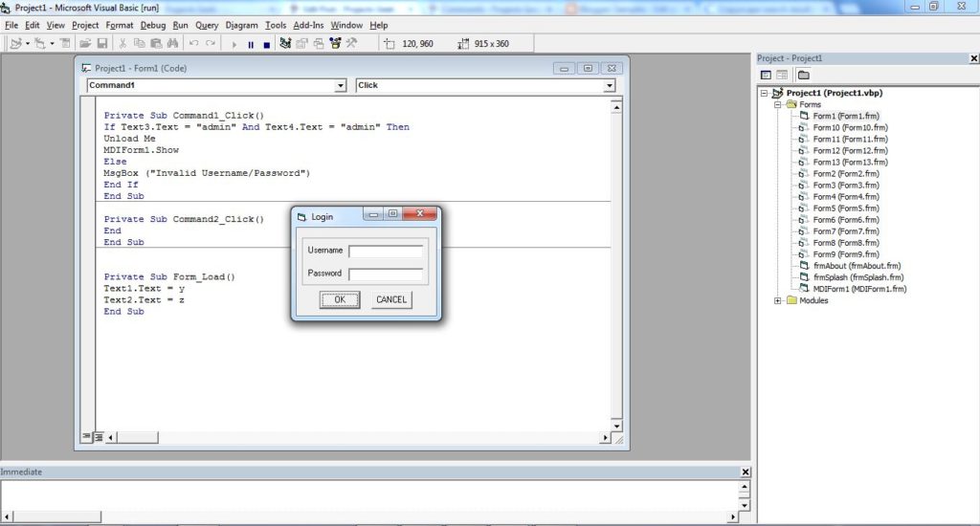
Task: Select Form9 (Form9.frm) in project tree
Action: 846,254
